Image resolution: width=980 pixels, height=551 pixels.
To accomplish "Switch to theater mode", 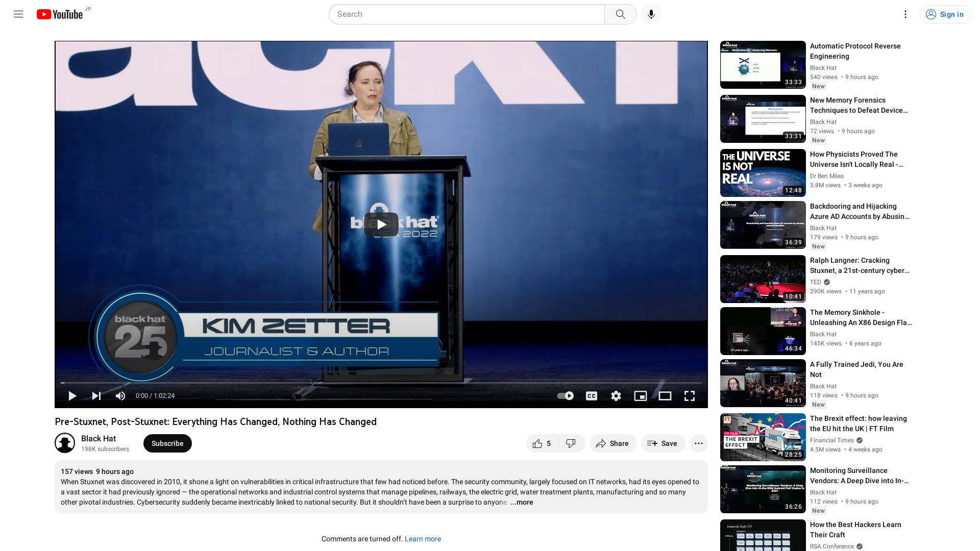I will click(665, 396).
